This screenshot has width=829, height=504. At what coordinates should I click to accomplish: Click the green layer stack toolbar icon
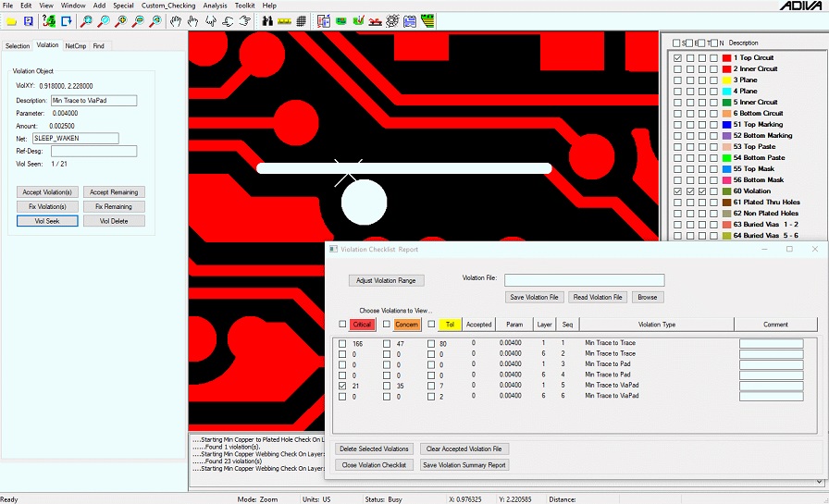point(427,21)
